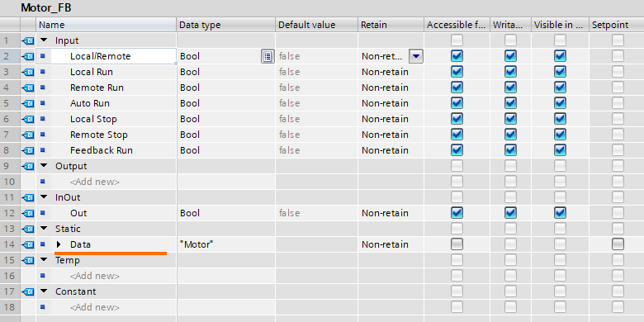Viewport: 644px width, 322px height.
Task: Expand the Data structure entry
Action: click(59, 244)
